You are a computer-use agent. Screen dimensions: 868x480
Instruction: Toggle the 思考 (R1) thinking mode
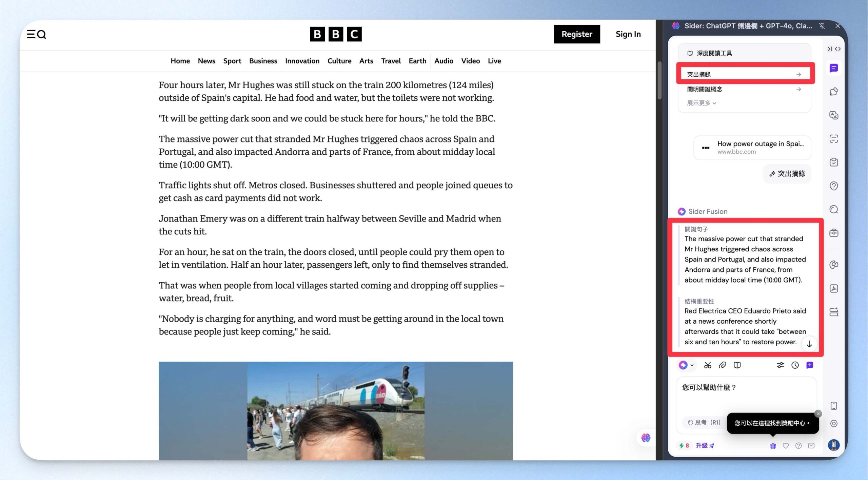704,423
